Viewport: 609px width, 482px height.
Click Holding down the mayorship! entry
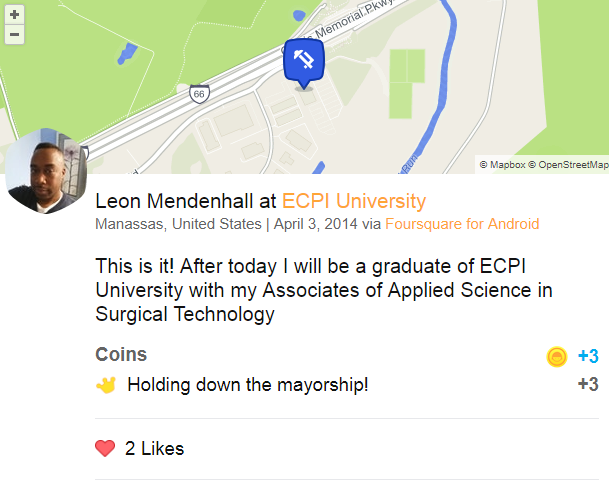coord(248,385)
